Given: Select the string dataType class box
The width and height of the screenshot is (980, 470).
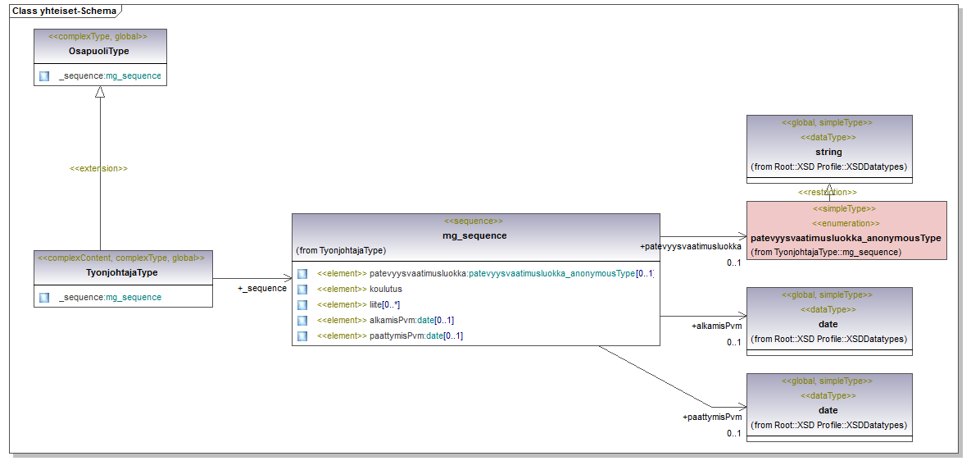Looking at the screenshot, I should (x=828, y=148).
